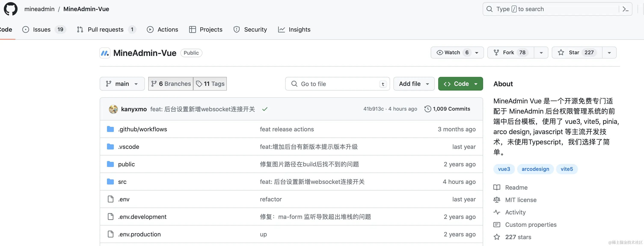644x246 pixels.
Task: Click kanyxmo's avatar image
Action: pos(113,109)
